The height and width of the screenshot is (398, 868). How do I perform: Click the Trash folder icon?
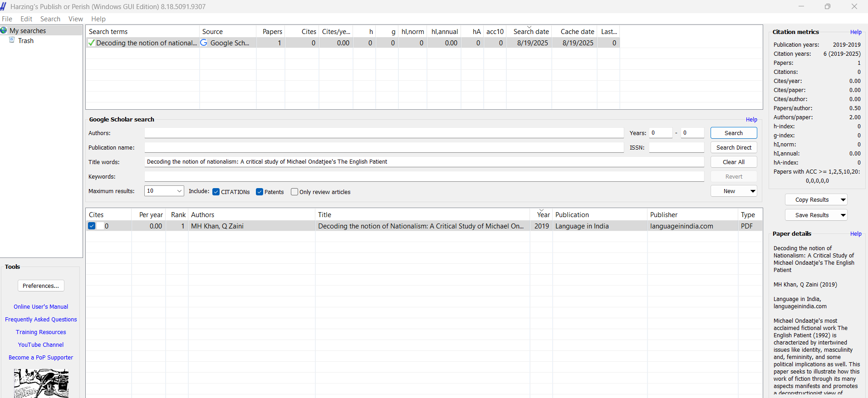coord(12,40)
